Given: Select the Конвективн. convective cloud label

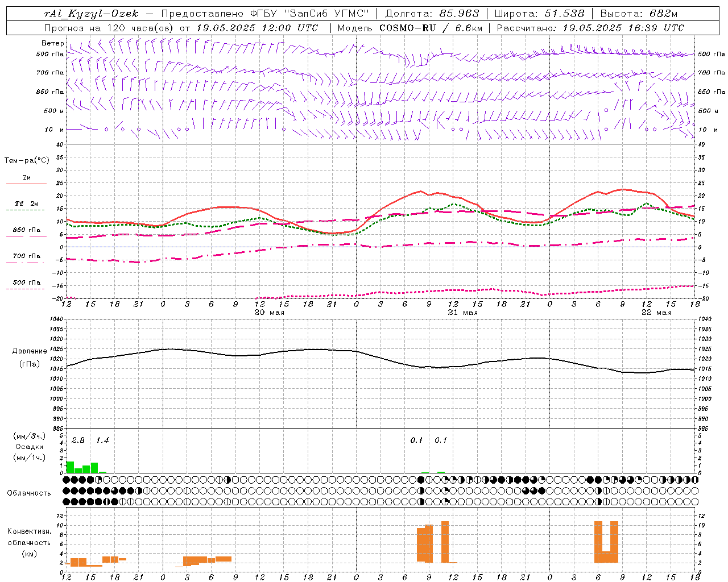Looking at the screenshot, I should point(29,531).
